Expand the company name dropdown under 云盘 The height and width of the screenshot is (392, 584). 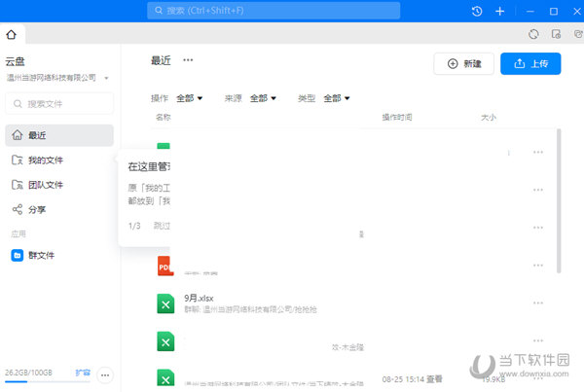click(106, 78)
